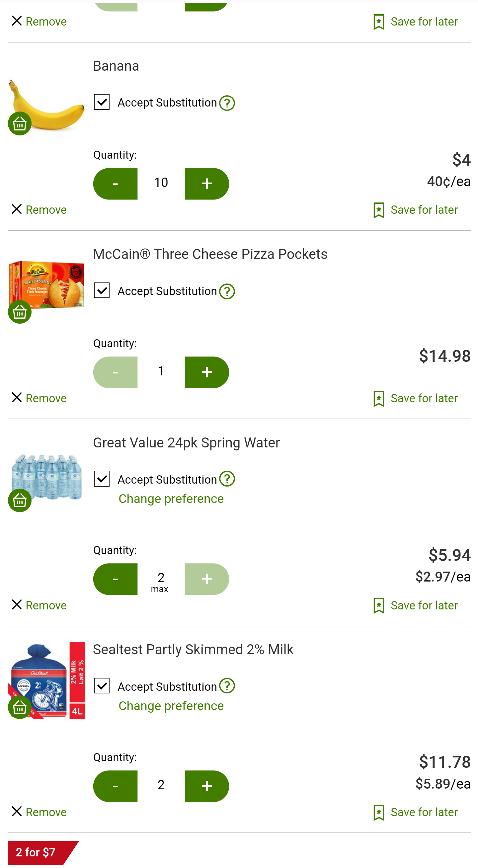Uncheck Accept Substitution for Sealtest 2% Milk
This screenshot has width=478, height=868.
[102, 686]
